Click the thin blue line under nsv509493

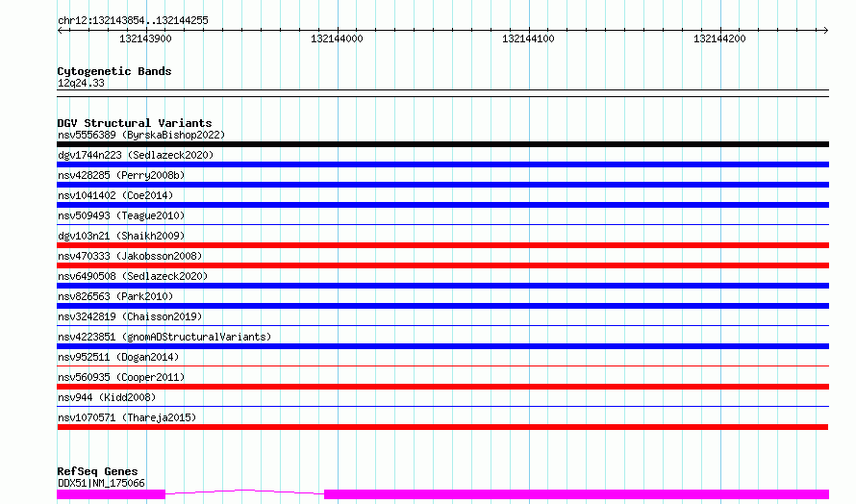coord(442,224)
